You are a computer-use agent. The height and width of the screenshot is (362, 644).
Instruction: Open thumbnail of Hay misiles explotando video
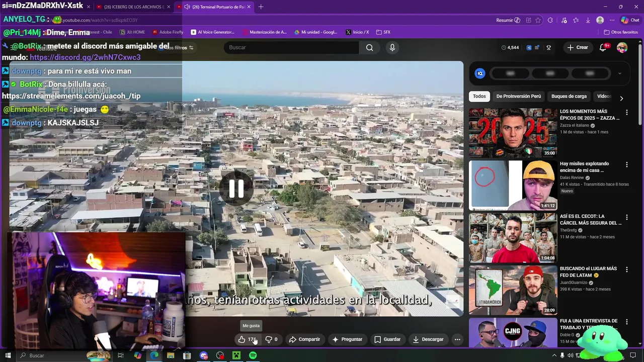[513, 185]
